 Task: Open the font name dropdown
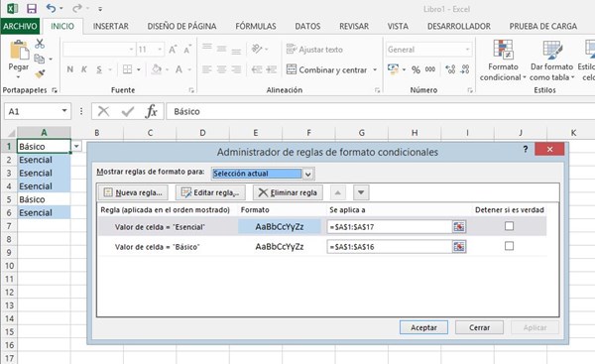pyautogui.click(x=131, y=50)
